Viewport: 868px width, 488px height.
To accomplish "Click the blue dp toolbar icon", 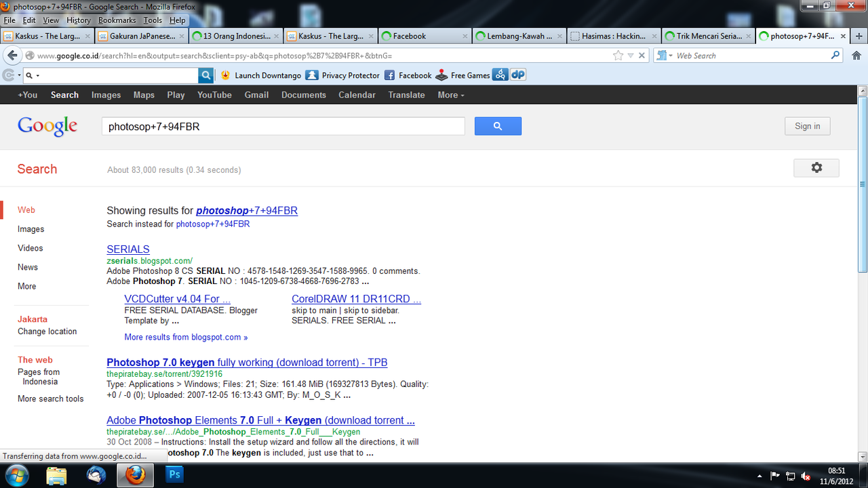I will 518,75.
